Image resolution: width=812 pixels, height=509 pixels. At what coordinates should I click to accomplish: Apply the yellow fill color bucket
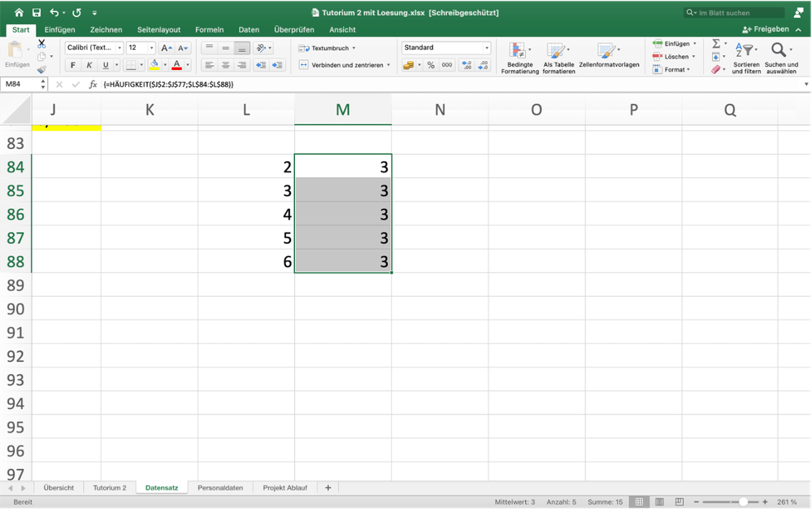click(154, 65)
